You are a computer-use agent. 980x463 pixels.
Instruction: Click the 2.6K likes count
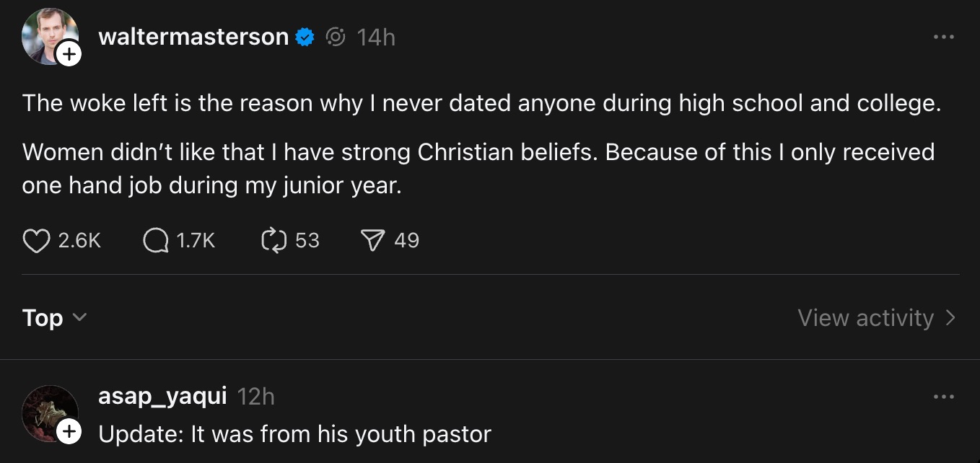coord(75,240)
